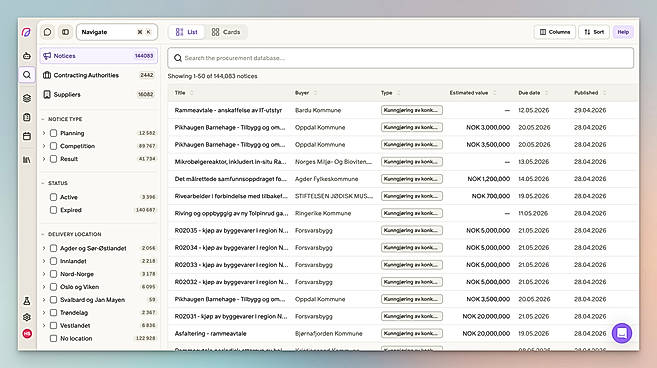Select the published date 29.04.2026
This screenshot has height=368, width=657.
[590, 110]
